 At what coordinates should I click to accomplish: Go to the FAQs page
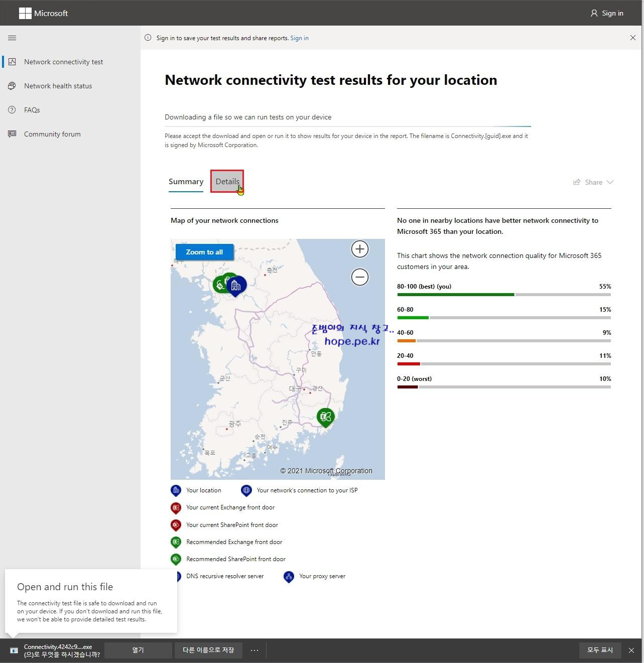point(32,110)
